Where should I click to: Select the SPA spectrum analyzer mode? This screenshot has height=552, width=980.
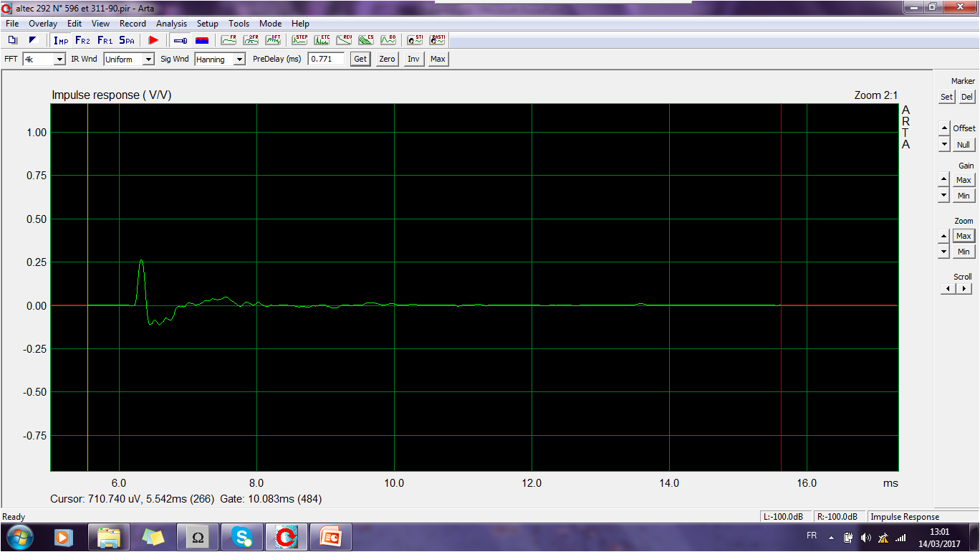pyautogui.click(x=127, y=40)
